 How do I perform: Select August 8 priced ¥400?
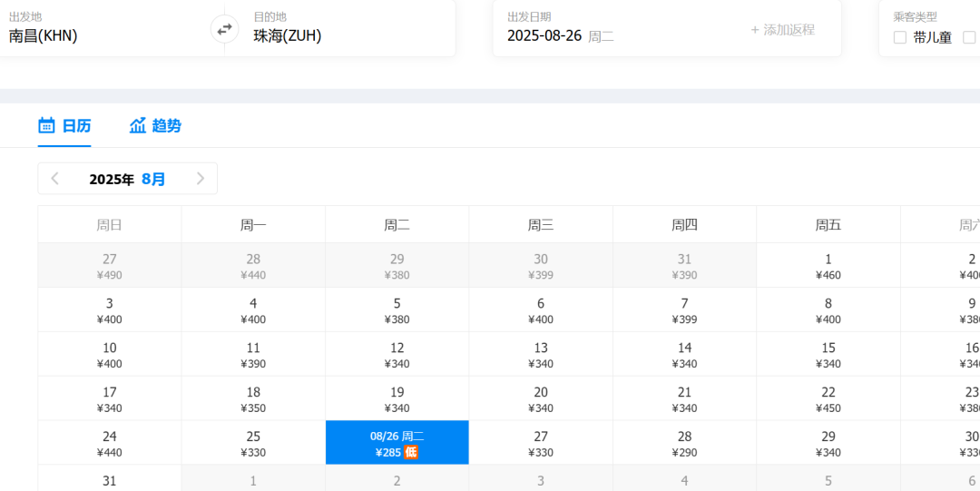click(x=828, y=310)
